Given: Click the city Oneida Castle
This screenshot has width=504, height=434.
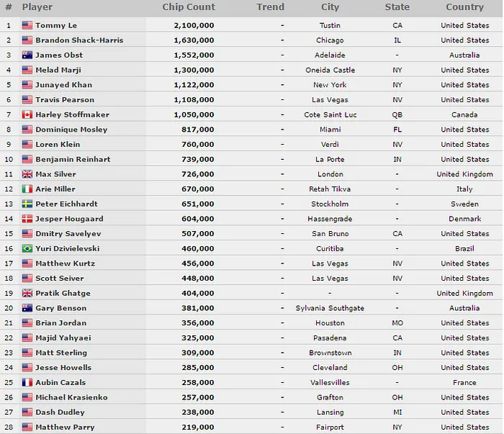Looking at the screenshot, I should tap(330, 70).
